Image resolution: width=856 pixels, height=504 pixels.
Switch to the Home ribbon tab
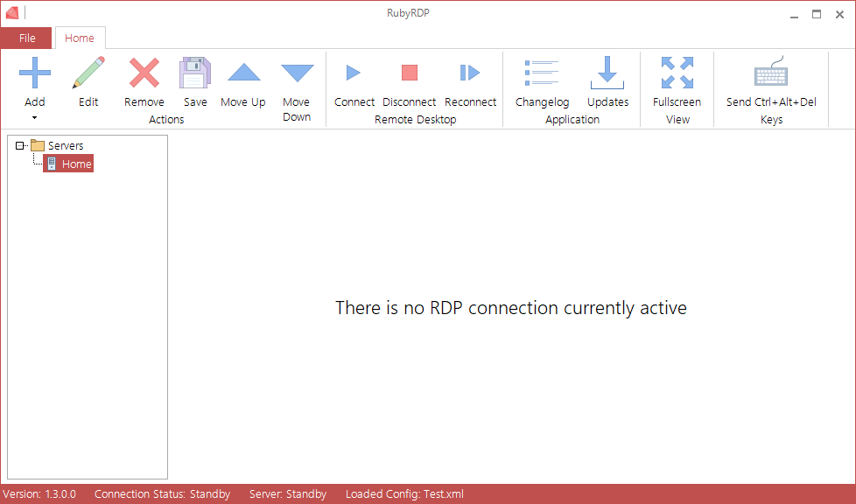click(80, 38)
